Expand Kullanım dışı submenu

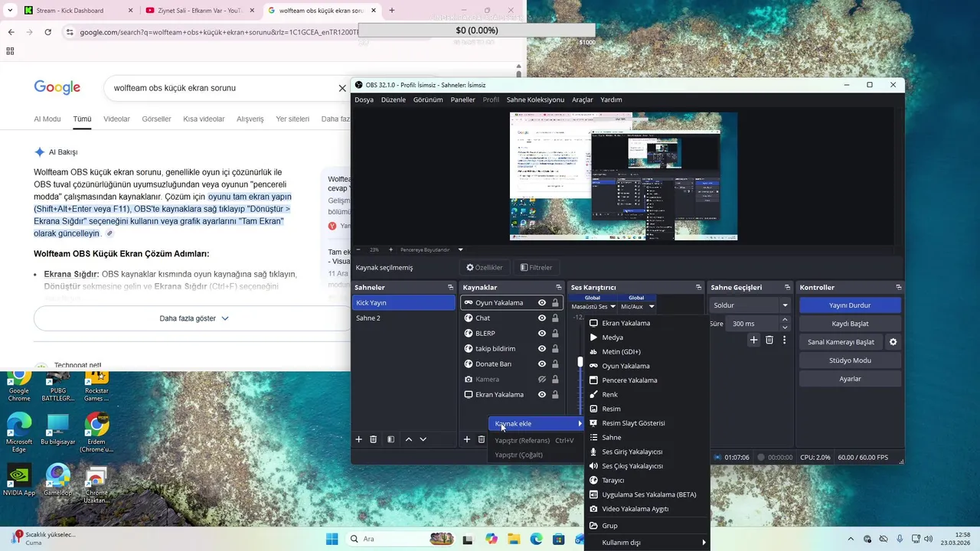point(648,543)
